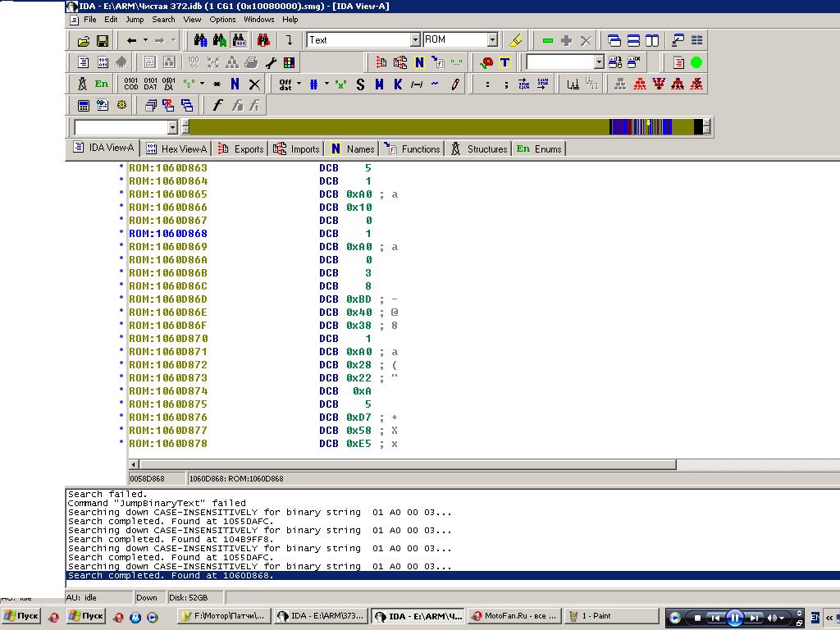Jump back with the left arrow

coord(131,41)
